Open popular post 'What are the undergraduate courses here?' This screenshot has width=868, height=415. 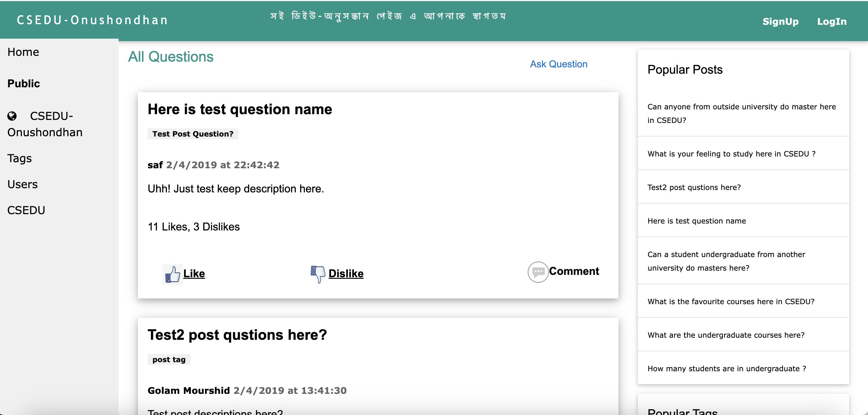click(726, 335)
